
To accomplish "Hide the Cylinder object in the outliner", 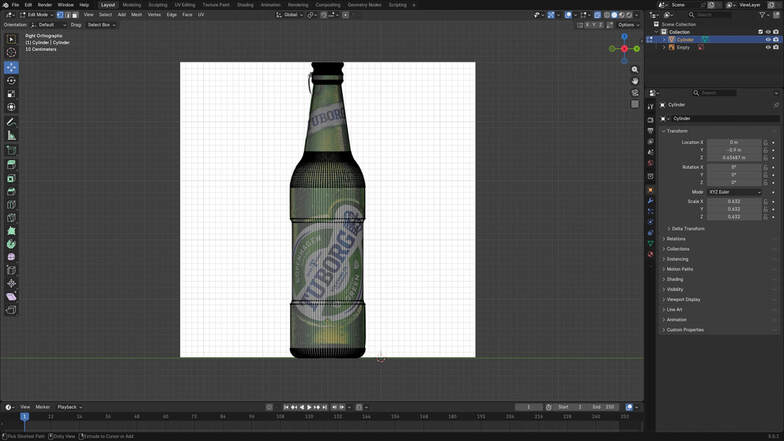I will click(768, 40).
